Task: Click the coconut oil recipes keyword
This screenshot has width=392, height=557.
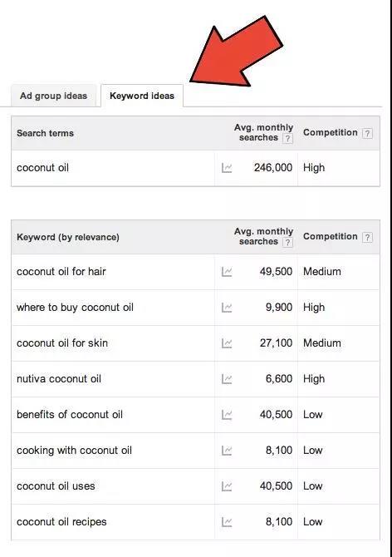Action: coord(61,522)
